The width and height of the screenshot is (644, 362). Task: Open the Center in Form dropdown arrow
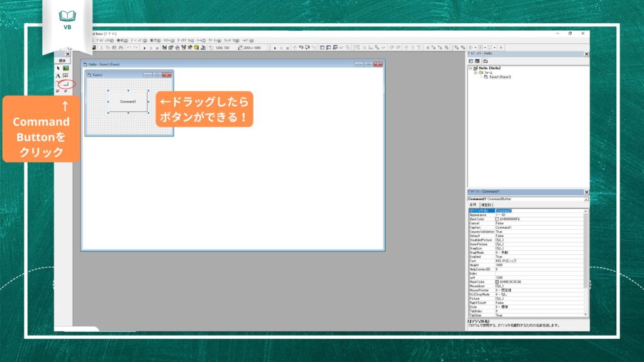tap(485, 48)
